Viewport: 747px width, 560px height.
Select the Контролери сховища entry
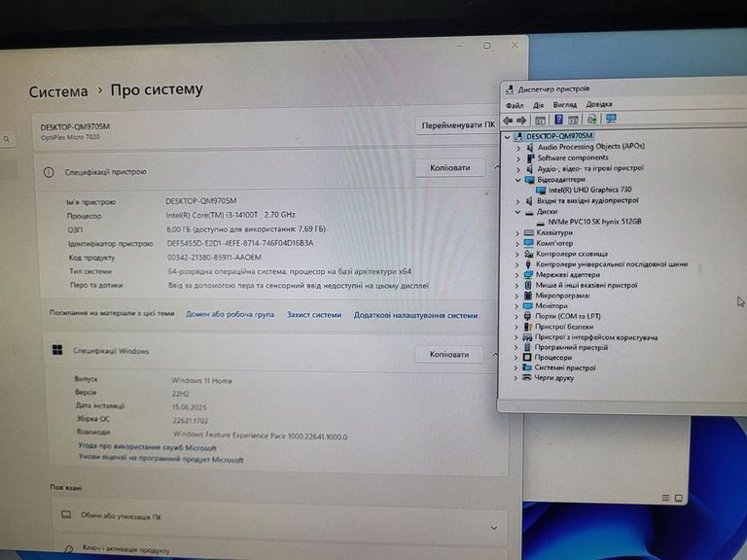(572, 254)
